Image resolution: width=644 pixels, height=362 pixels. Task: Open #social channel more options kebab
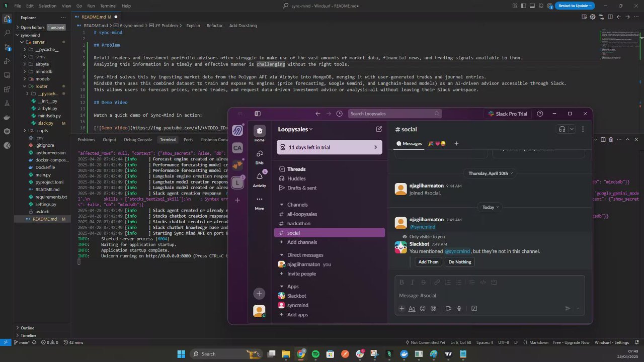pos(583,129)
